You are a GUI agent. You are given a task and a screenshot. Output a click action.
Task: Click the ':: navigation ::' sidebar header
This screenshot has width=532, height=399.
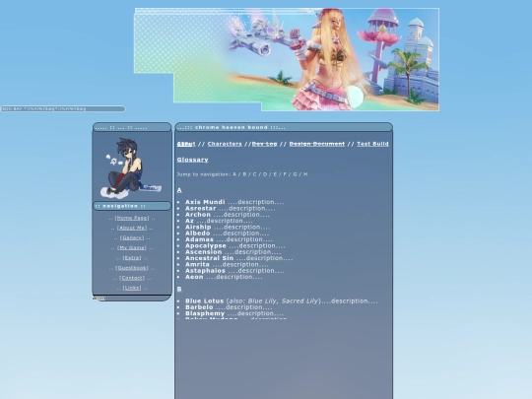pos(132,206)
